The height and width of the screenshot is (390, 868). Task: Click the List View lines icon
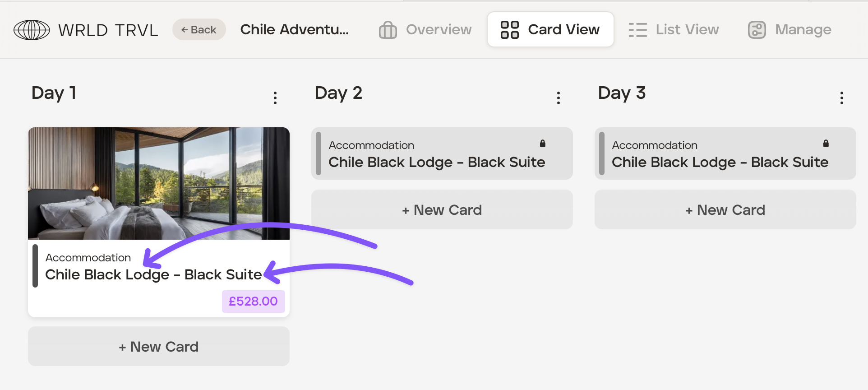637,30
